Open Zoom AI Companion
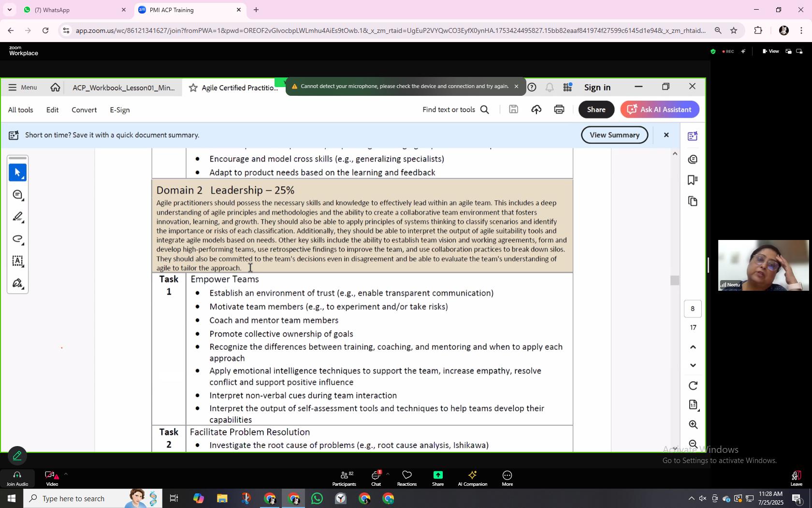The width and height of the screenshot is (812, 508). (x=472, y=478)
